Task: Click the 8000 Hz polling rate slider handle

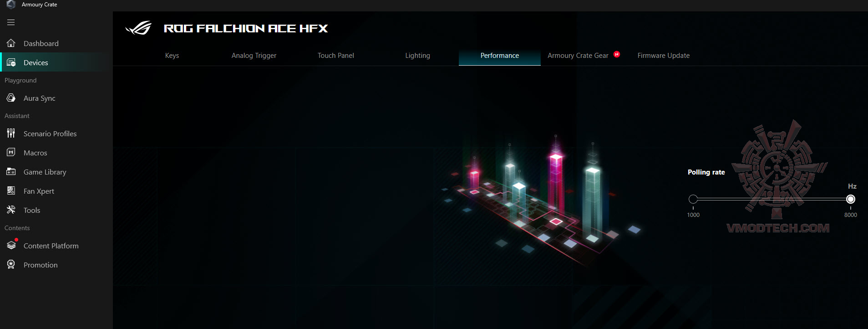Action: [851, 199]
